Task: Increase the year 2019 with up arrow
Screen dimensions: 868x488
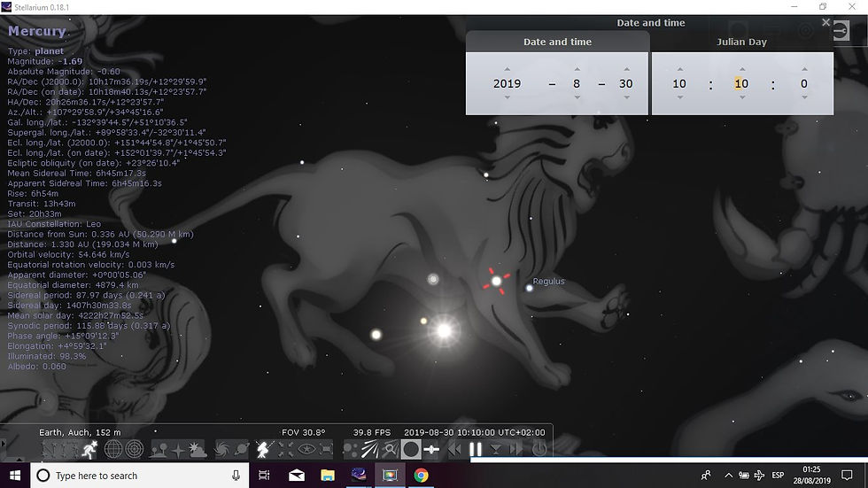Action: pyautogui.click(x=507, y=69)
